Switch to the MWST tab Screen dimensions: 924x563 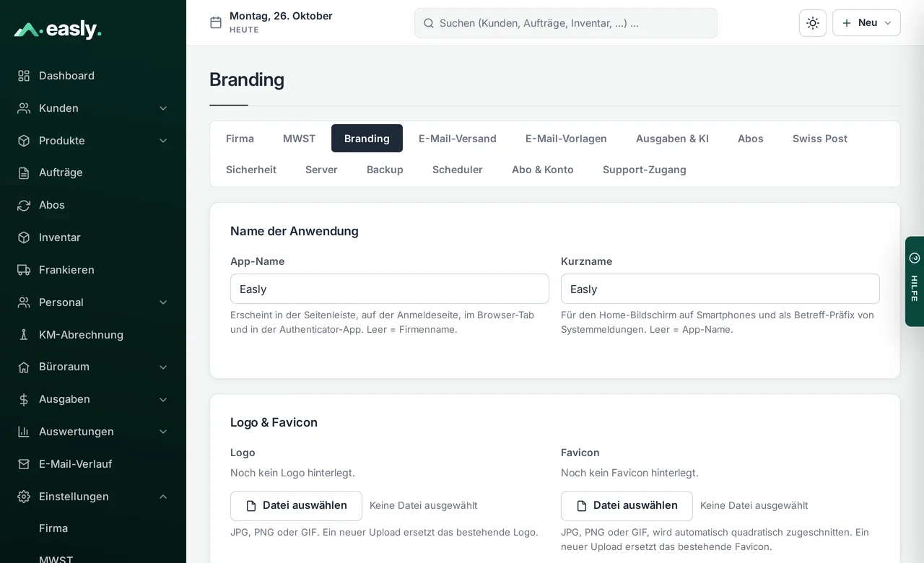point(299,139)
